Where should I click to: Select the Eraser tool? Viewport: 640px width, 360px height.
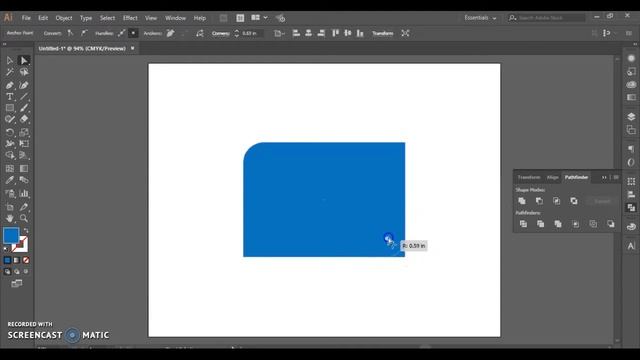coord(24,119)
